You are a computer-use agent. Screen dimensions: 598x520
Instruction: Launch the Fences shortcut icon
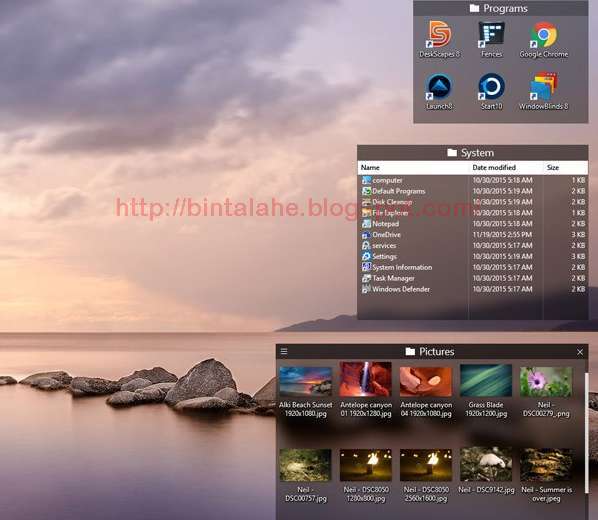click(492, 34)
